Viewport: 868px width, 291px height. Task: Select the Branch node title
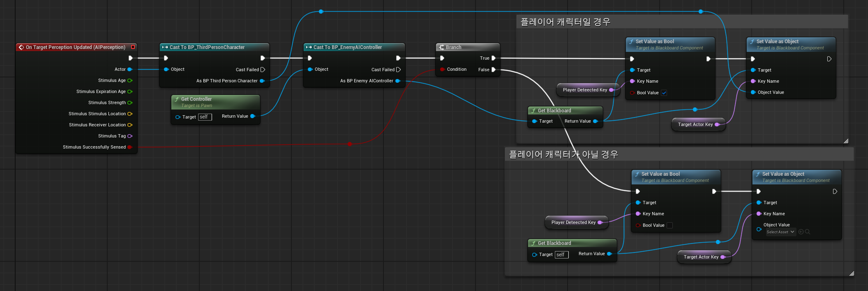tap(454, 47)
